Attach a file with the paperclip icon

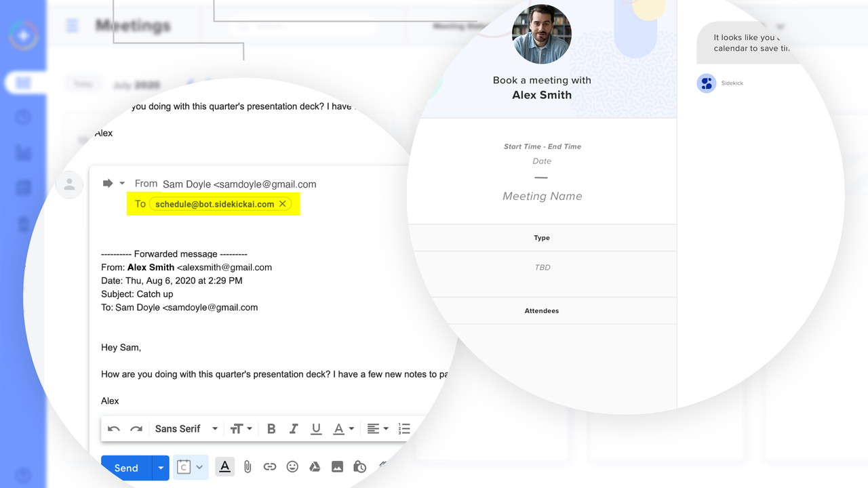pos(248,467)
